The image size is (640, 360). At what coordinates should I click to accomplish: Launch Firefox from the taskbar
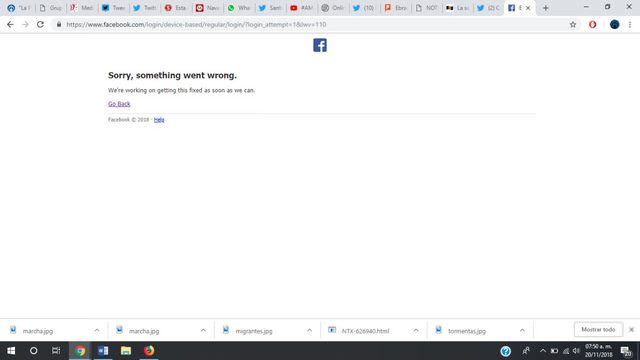(x=149, y=351)
